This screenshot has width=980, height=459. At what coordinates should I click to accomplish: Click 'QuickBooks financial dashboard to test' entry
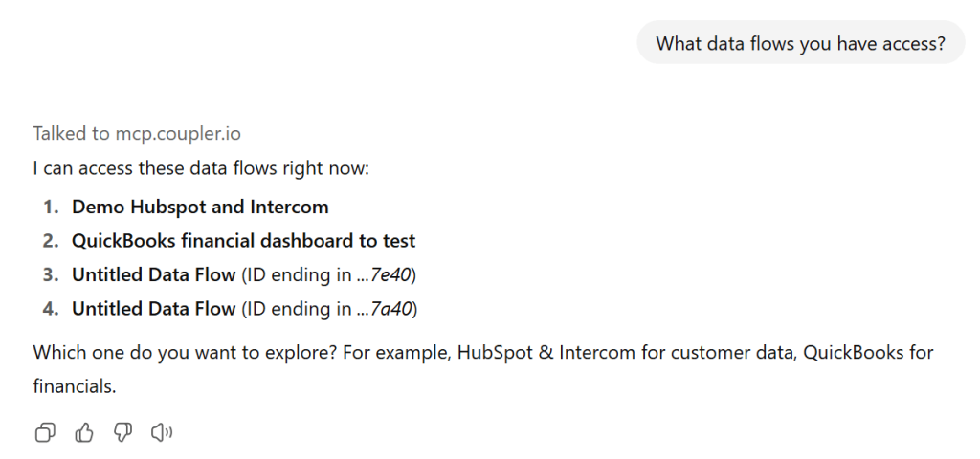243,241
